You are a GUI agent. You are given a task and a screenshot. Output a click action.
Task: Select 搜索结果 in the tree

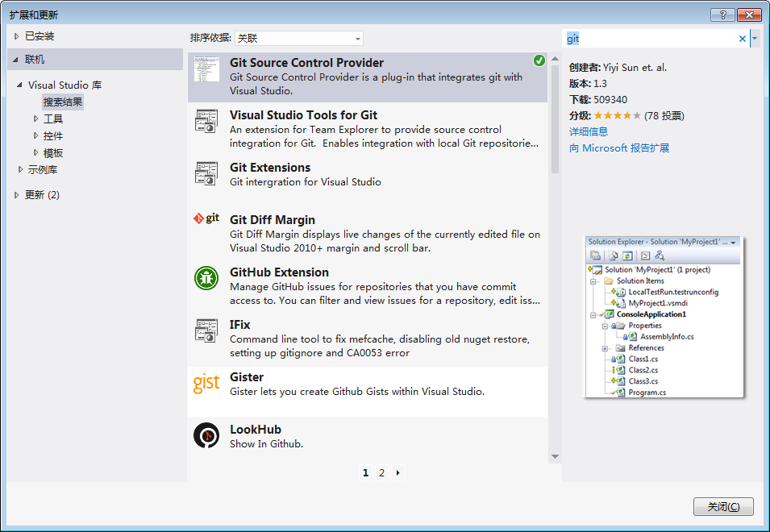[x=63, y=102]
